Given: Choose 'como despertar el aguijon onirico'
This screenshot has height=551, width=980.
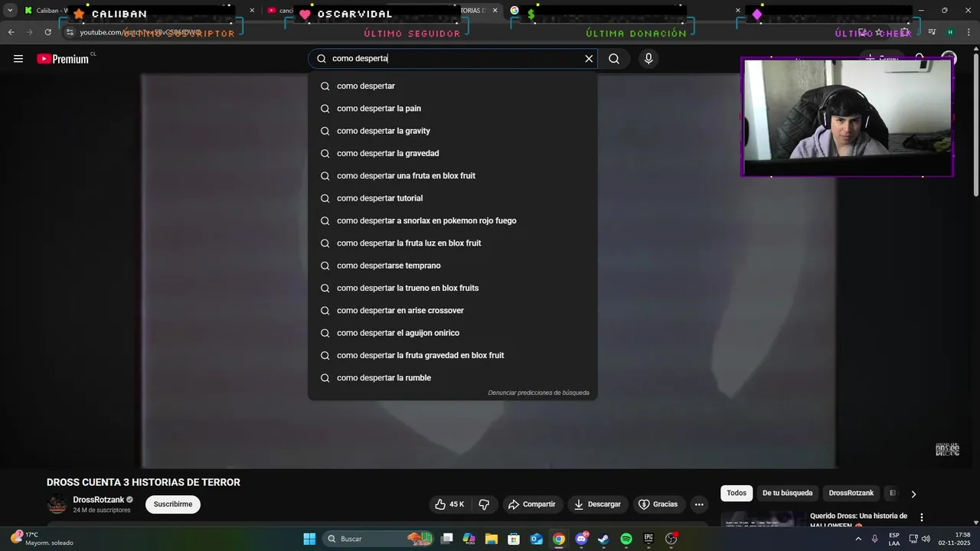Looking at the screenshot, I should (452, 333).
